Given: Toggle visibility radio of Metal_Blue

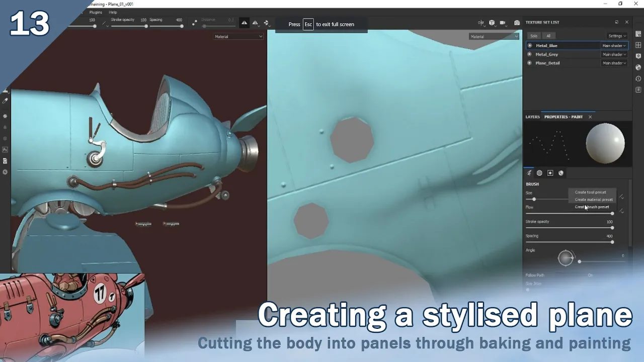Looking at the screenshot, I should [x=529, y=46].
